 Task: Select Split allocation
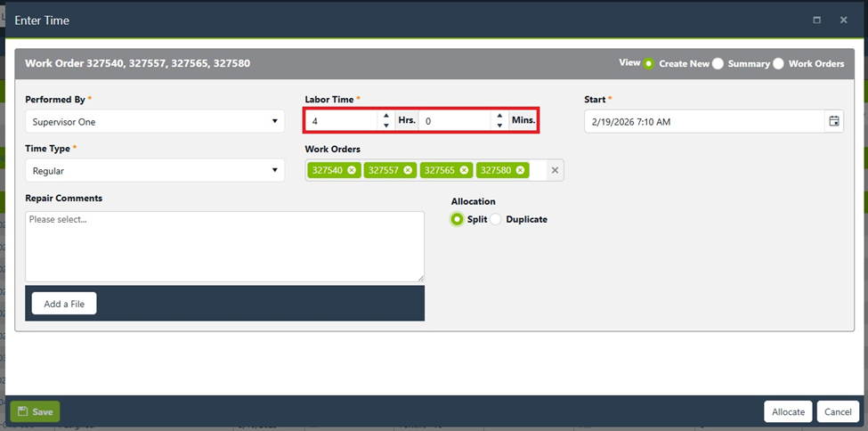coord(458,219)
